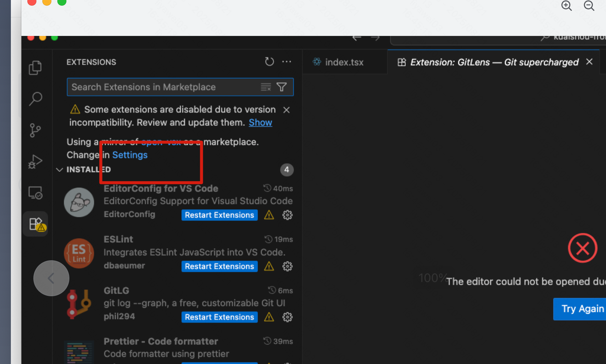
Task: Focus the Search Extensions in Marketplace field
Action: tap(163, 87)
